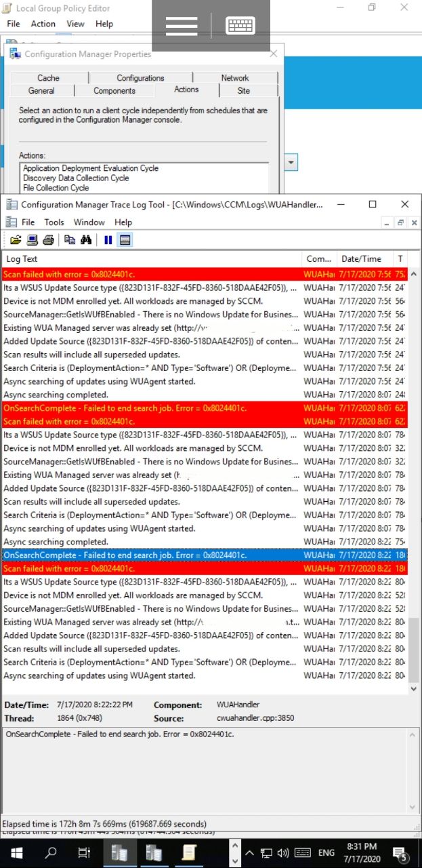The width and height of the screenshot is (422, 868).
Task: Select Discovery Data Collection Cycle action
Action: coord(76,178)
